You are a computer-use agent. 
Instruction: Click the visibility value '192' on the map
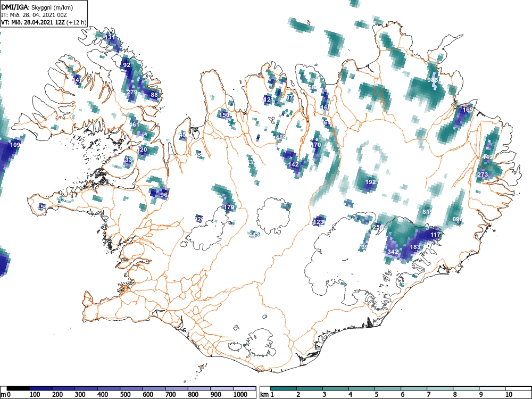[370, 182]
